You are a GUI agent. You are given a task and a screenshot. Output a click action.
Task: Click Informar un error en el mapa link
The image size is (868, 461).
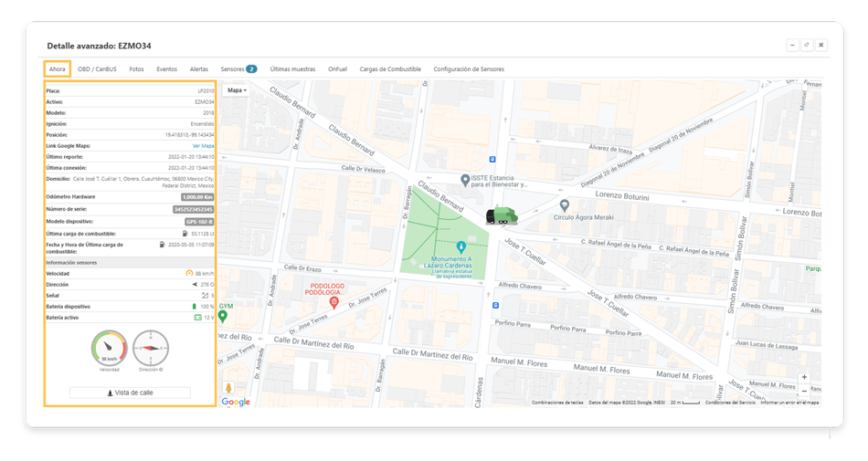(x=789, y=403)
